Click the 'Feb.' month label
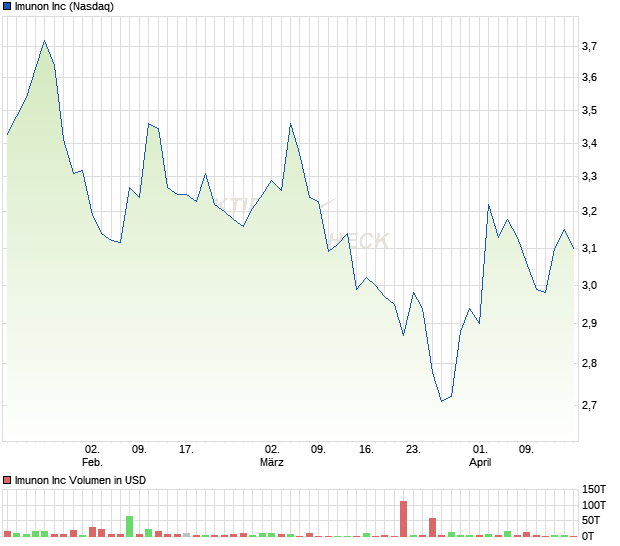 (92, 462)
